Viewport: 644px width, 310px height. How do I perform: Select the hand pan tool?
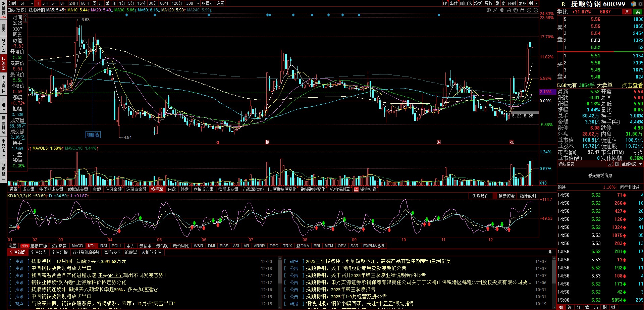tap(516, 10)
